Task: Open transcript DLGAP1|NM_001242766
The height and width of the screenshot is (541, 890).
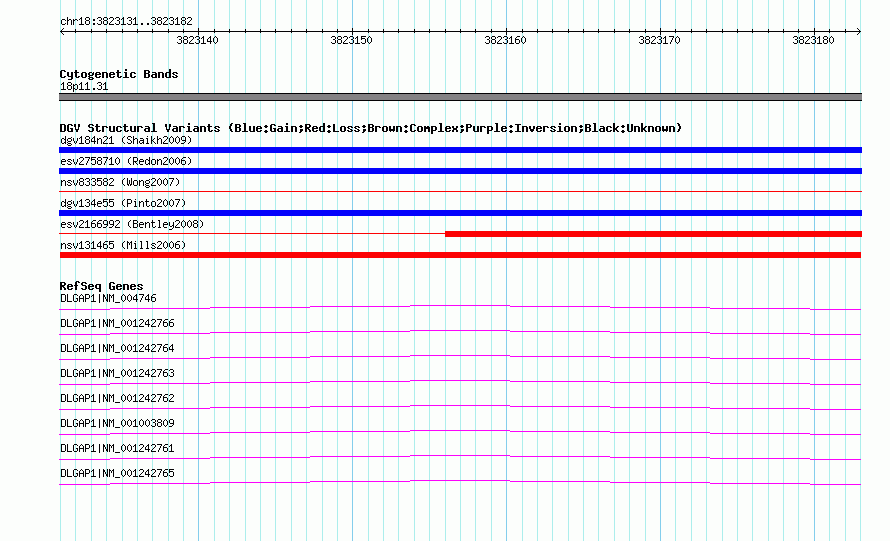Action: coord(117,324)
